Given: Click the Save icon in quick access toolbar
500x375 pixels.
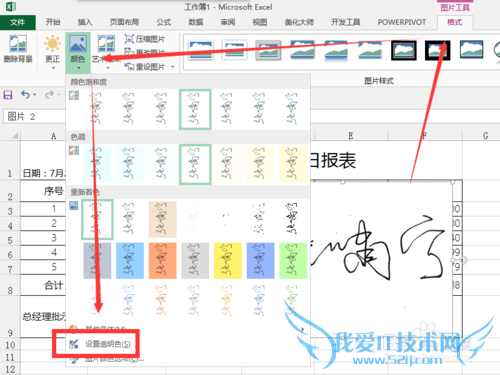Looking at the screenshot, I should pos(8,95).
